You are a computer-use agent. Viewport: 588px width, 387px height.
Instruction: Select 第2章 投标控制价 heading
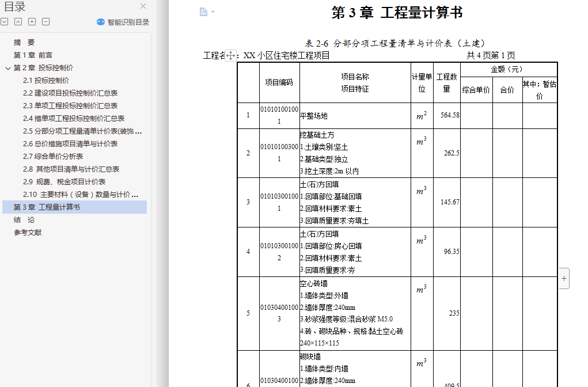pyautogui.click(x=44, y=68)
